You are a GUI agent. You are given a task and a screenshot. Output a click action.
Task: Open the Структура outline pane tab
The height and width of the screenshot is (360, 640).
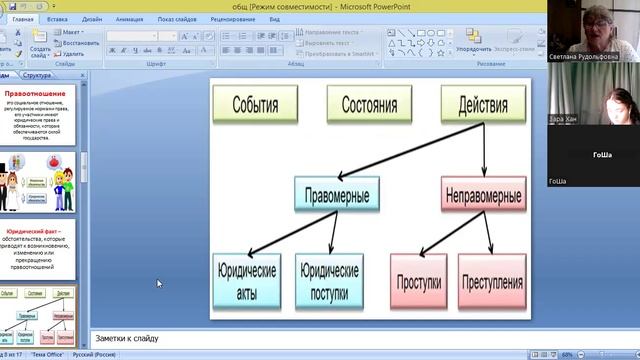[37, 75]
